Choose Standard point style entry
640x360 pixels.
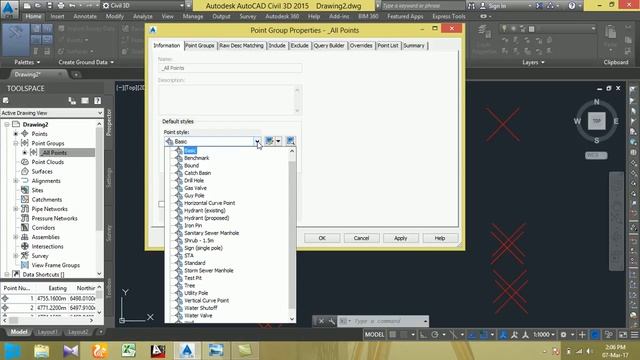(x=194, y=263)
